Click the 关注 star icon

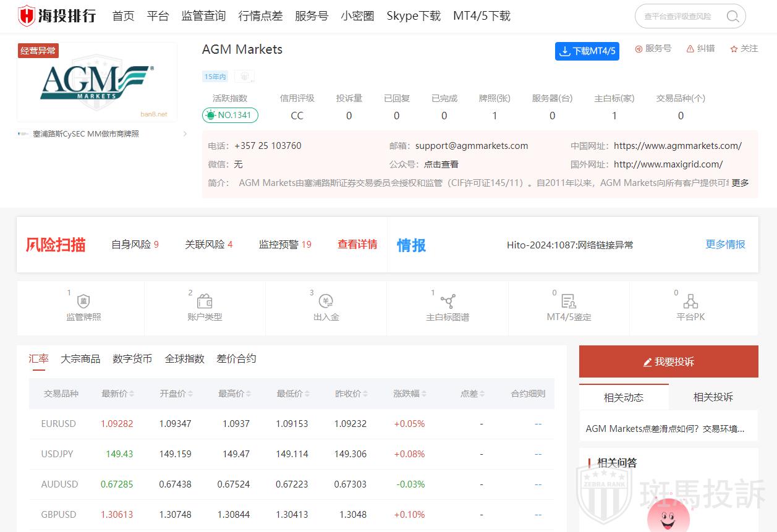coord(734,49)
